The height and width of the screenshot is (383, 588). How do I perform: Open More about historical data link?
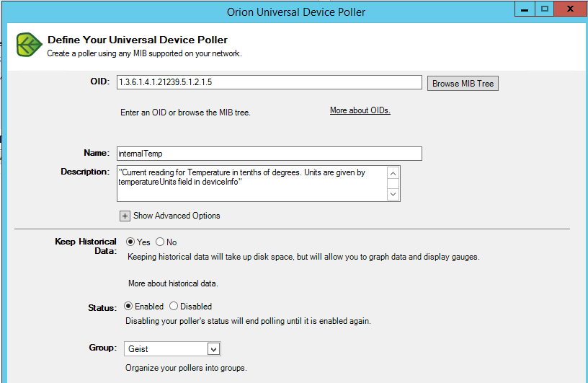(173, 283)
